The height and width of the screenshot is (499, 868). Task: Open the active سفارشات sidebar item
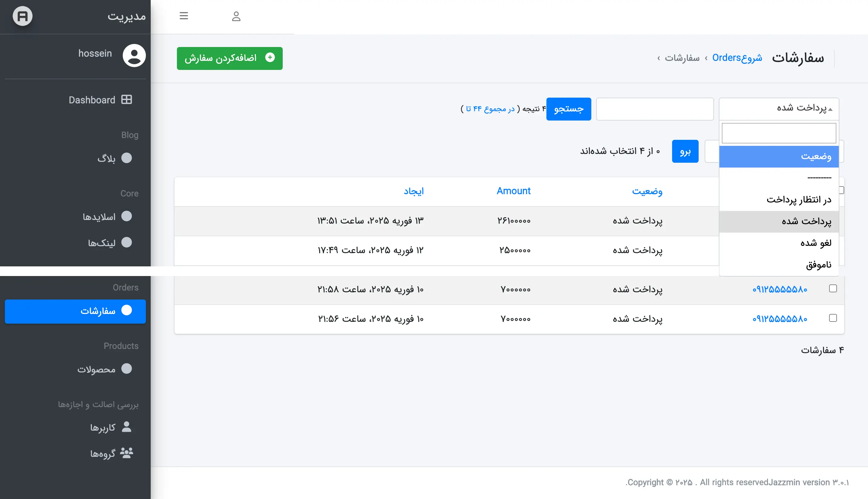coord(75,311)
